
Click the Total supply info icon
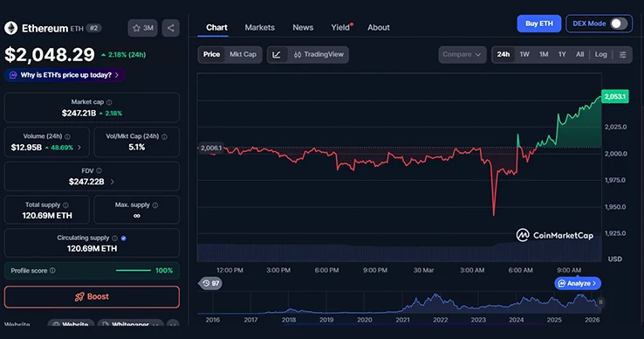tap(65, 204)
